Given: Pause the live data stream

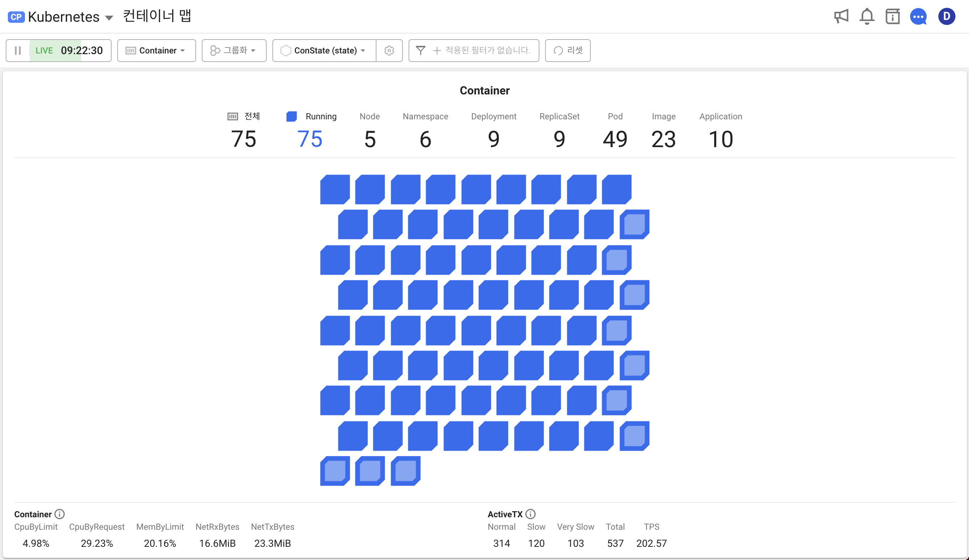Looking at the screenshot, I should (18, 50).
